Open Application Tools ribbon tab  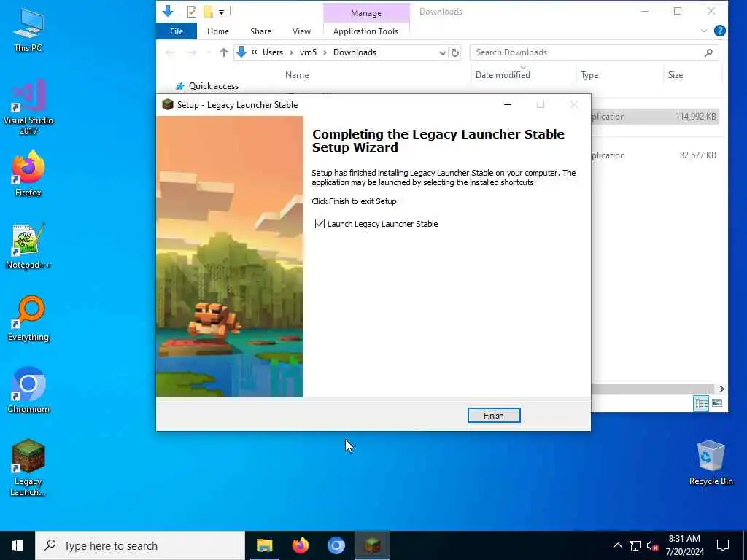click(x=365, y=31)
